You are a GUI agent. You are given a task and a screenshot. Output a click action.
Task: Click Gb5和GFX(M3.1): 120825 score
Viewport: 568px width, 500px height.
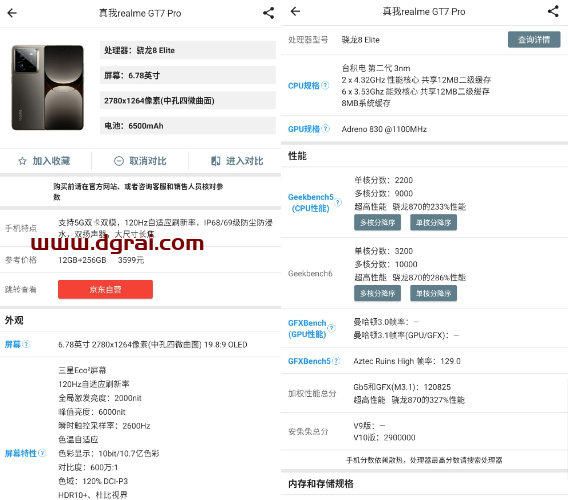click(x=402, y=387)
